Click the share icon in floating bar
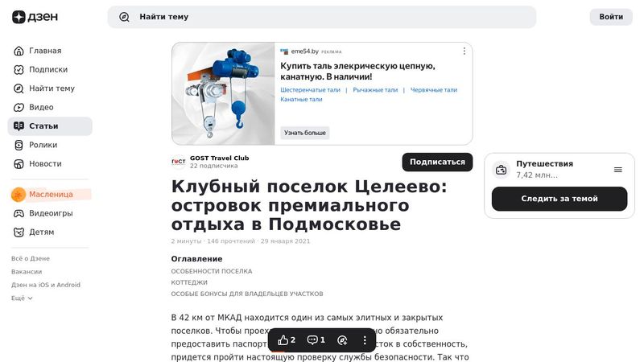 (x=342, y=339)
